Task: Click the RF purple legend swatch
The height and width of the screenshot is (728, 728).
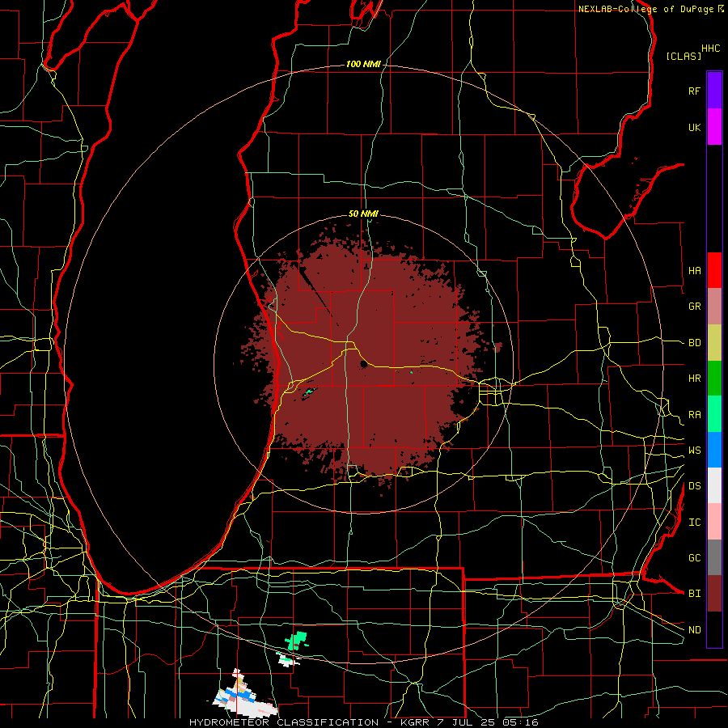Action: pos(714,91)
